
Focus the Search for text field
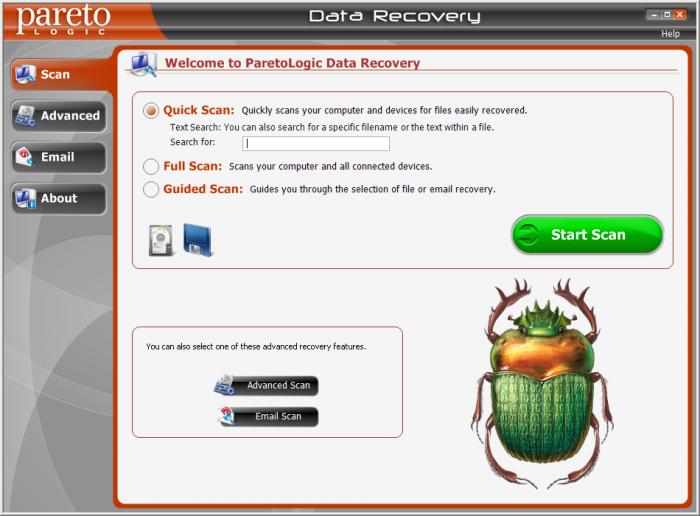316,144
